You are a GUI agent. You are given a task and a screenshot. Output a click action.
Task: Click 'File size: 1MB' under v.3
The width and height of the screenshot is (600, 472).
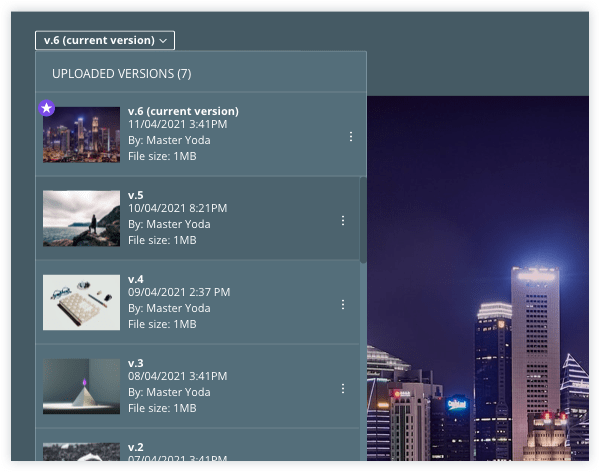(162, 408)
